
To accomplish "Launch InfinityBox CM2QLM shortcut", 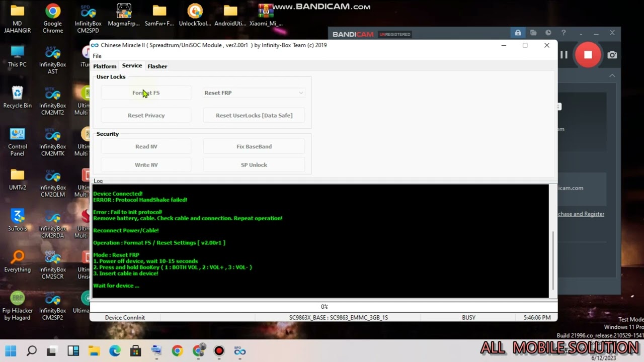I will point(53,183).
